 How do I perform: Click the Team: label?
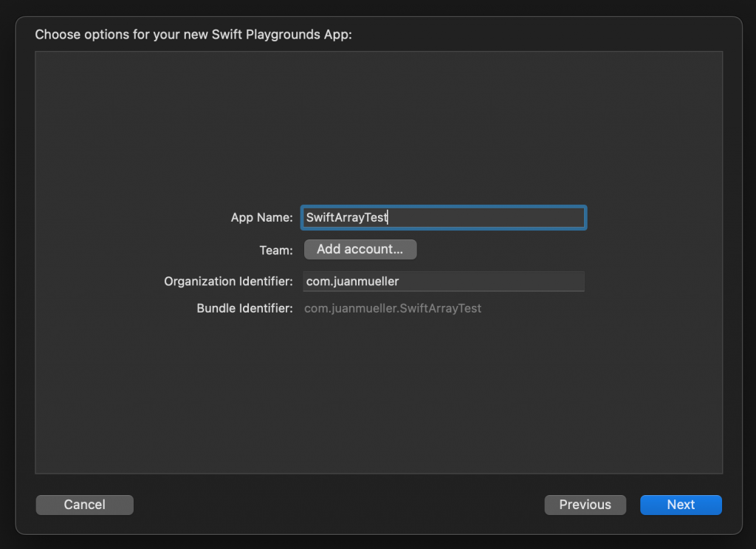(x=276, y=250)
